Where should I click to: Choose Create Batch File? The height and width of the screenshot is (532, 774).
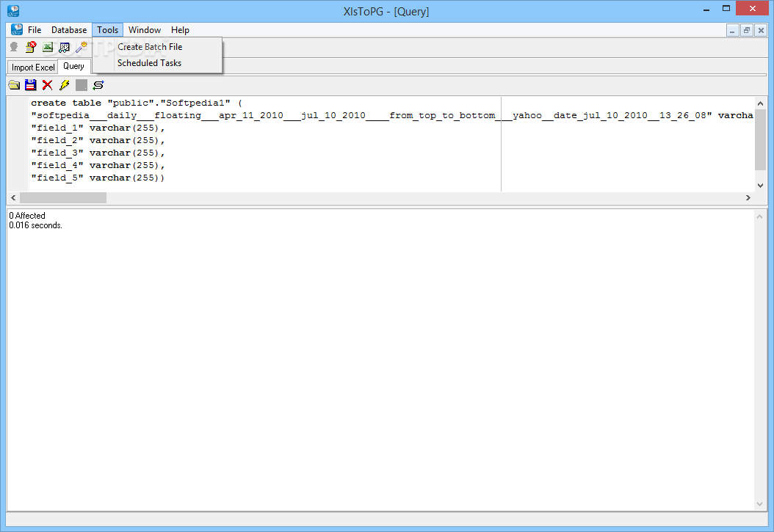(150, 47)
